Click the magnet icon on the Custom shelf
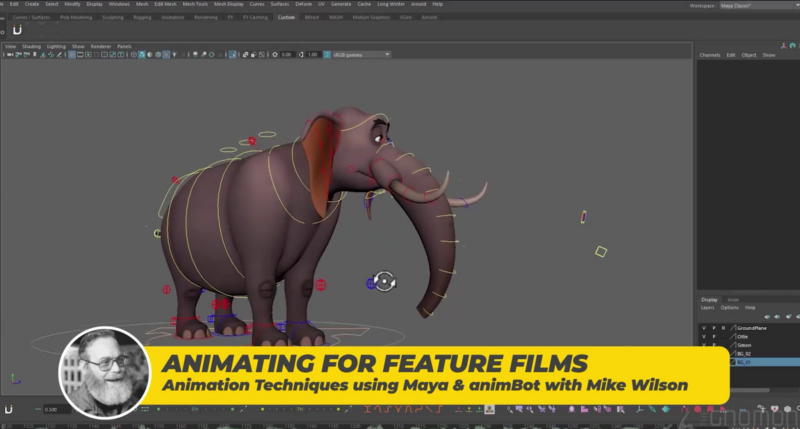The height and width of the screenshot is (429, 800). [x=17, y=30]
